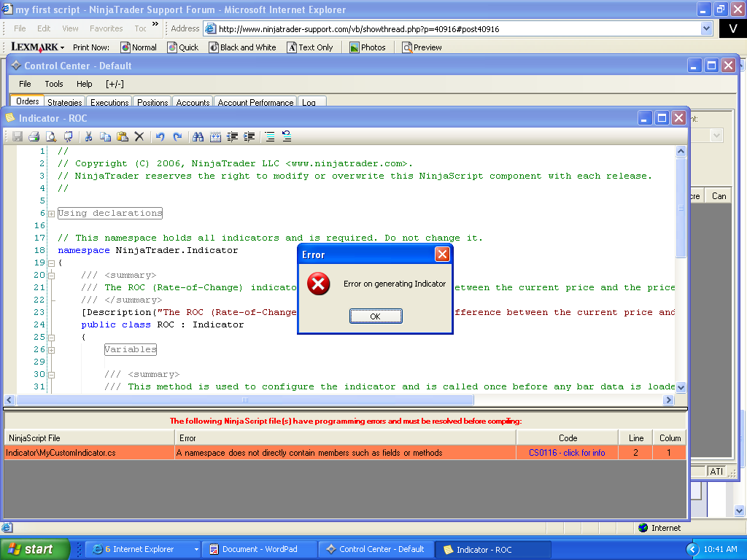Open Print Preview in Indicator toolbar

coord(50,136)
